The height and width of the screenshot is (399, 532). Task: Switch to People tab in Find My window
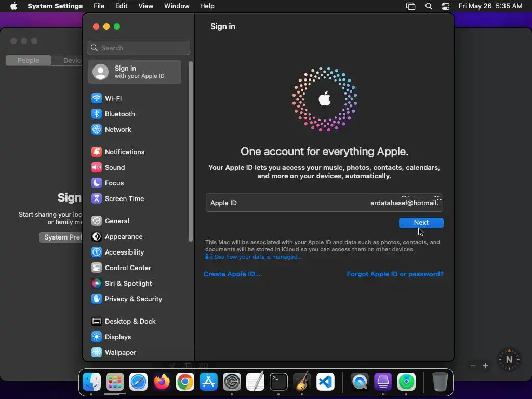tap(29, 60)
